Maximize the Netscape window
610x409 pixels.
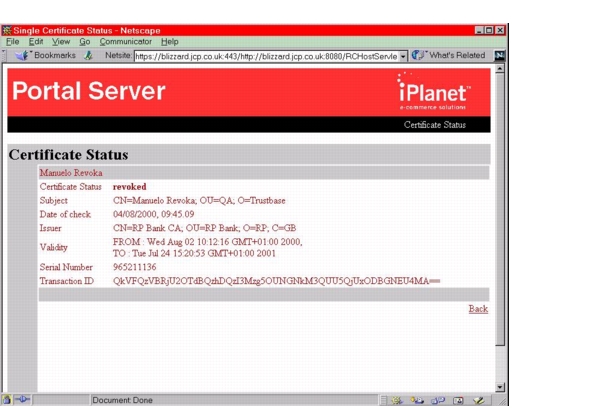point(489,30)
